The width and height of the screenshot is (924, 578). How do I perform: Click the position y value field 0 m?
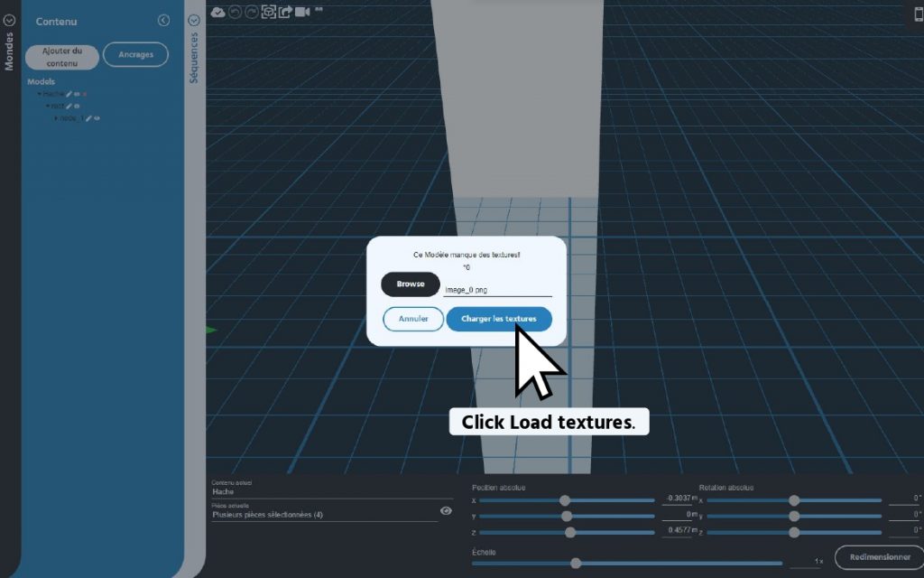[678, 514]
